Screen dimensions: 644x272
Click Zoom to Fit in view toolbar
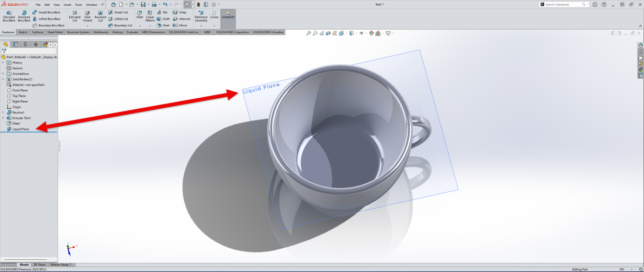pyautogui.click(x=309, y=33)
